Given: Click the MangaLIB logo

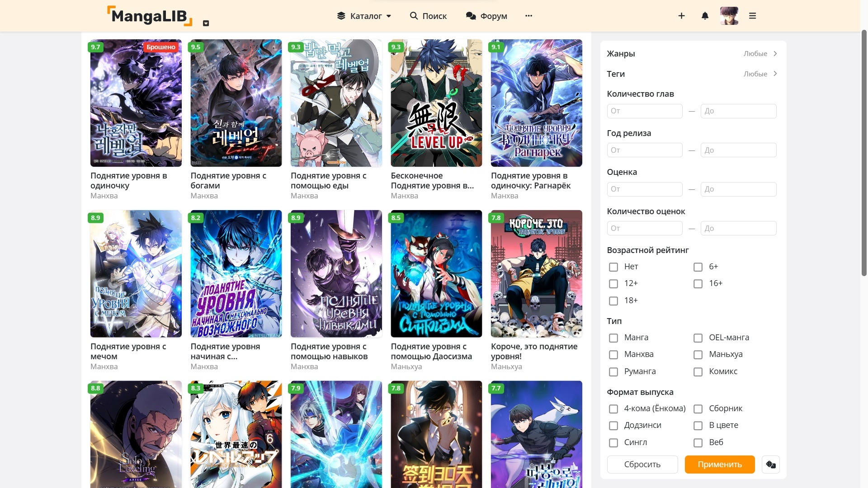Looking at the screenshot, I should [x=150, y=16].
